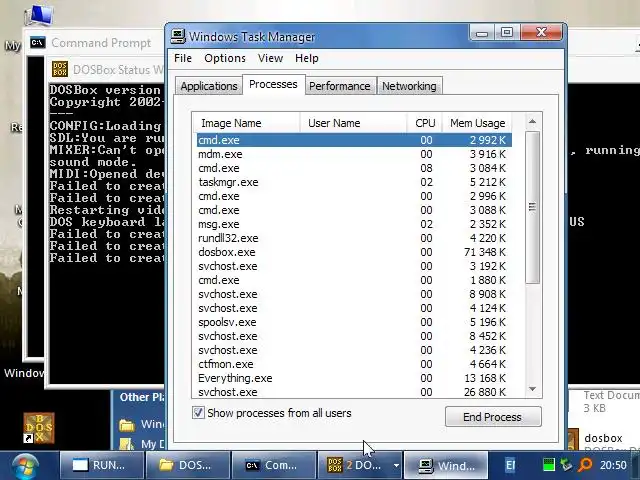Image resolution: width=640 pixels, height=480 pixels.
Task: Close the Windows Task Manager window
Action: 541,32
